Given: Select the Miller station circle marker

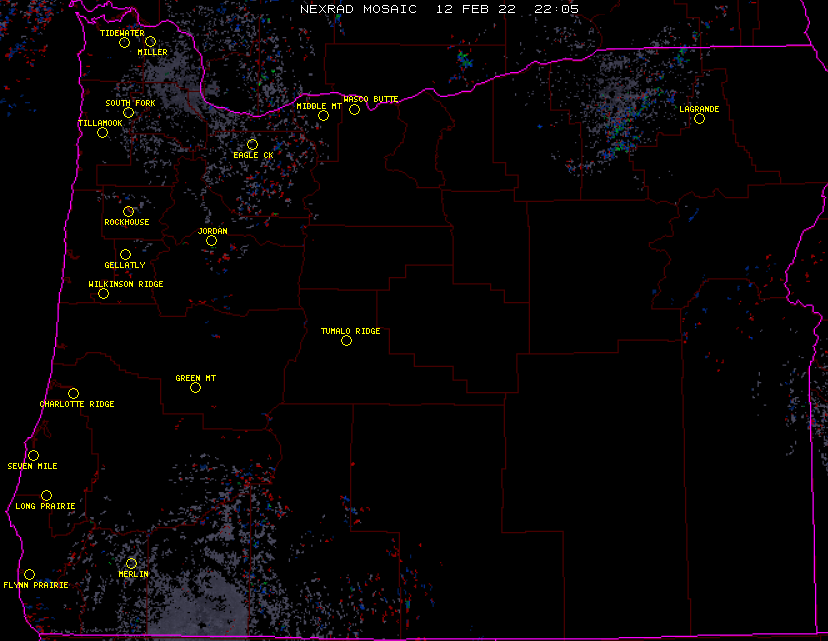Looking at the screenshot, I should coord(150,41).
